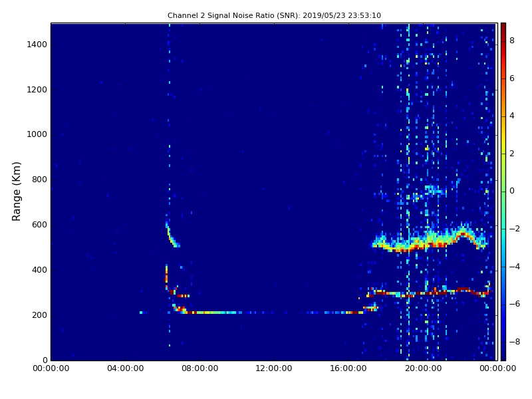Click the colorbar label 6
The height and width of the screenshot is (399, 532).
click(x=512, y=78)
